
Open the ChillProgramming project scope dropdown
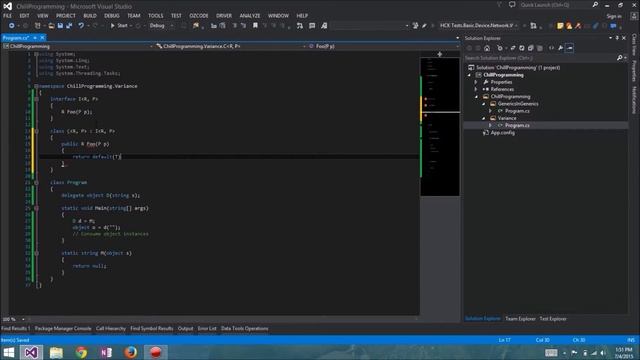[78, 47]
